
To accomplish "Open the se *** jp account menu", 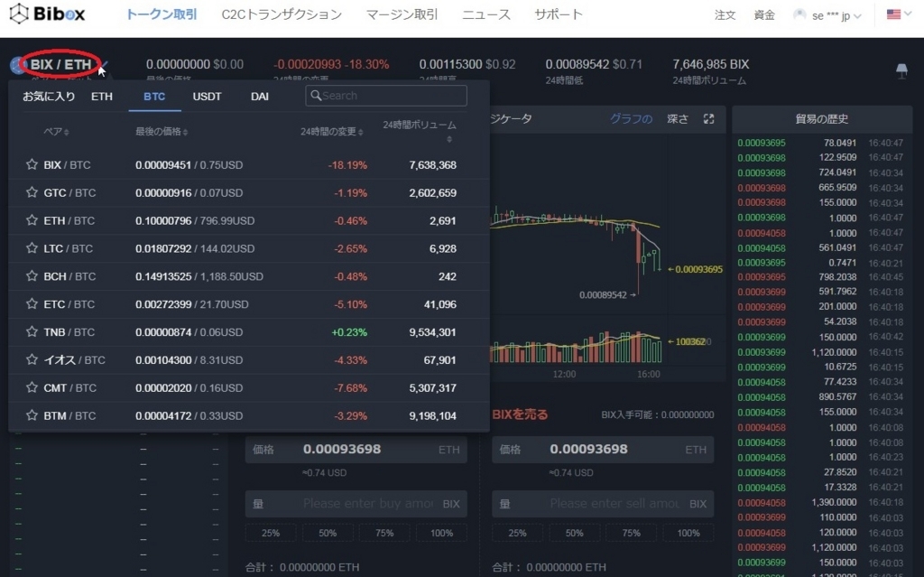I will tap(836, 16).
